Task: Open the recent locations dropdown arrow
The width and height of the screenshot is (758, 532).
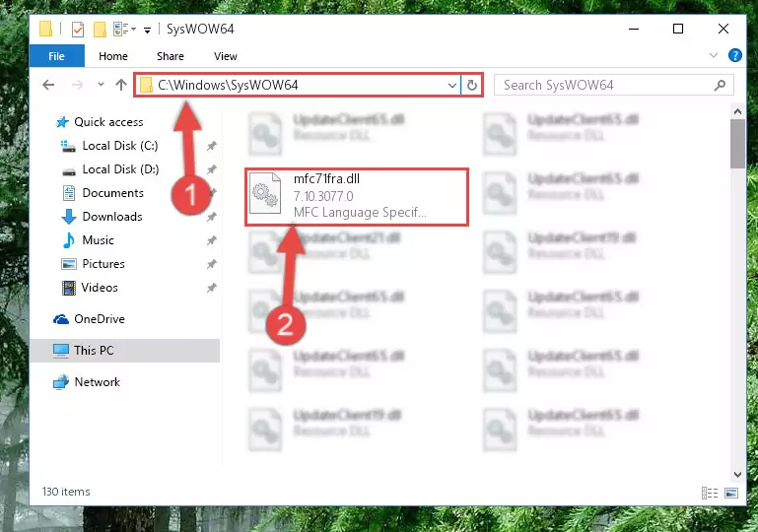Action: pyautogui.click(x=101, y=85)
